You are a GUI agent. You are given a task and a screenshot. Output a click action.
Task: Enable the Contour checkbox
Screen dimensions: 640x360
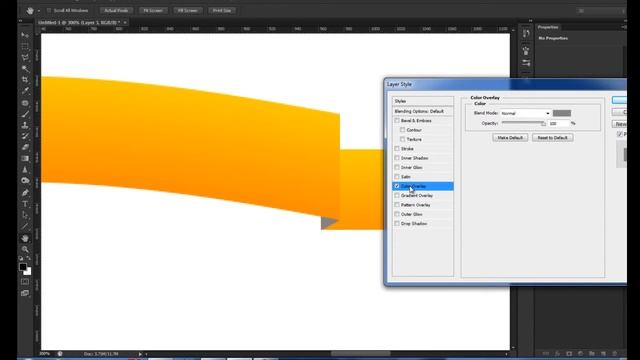(x=402, y=130)
